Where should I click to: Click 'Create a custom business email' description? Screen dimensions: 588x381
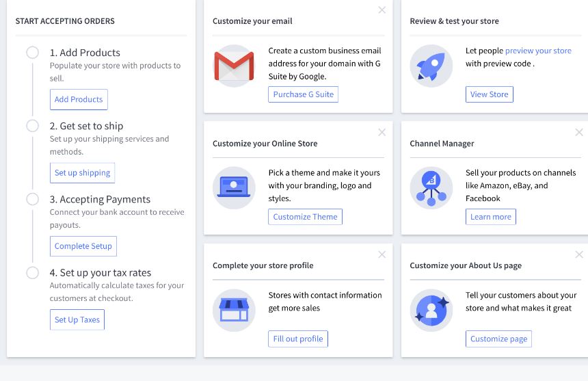325,64
